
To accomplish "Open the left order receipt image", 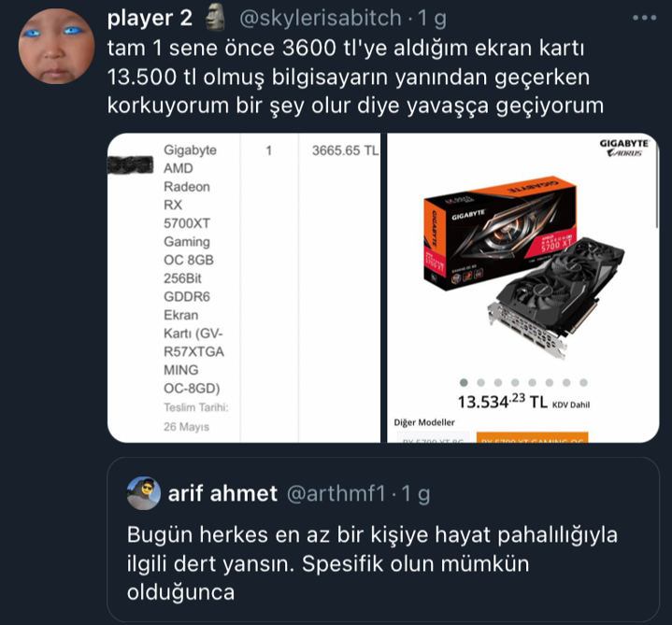I will pyautogui.click(x=243, y=288).
